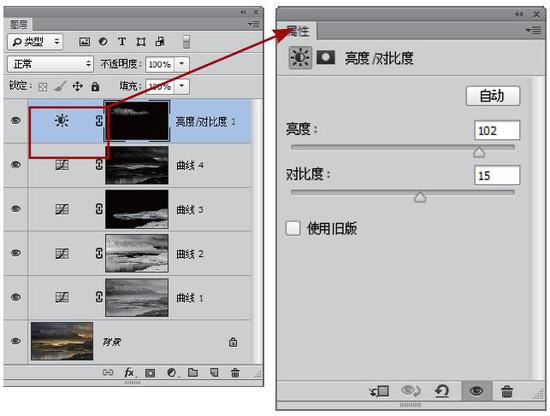Open Layers panel flyout menu
This screenshot has height=416, width=550.
254,24
